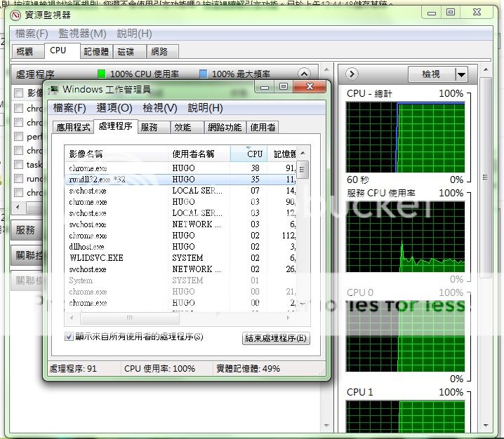
Task: Switch to 服務 tab in Task Manager
Action: click(x=154, y=128)
